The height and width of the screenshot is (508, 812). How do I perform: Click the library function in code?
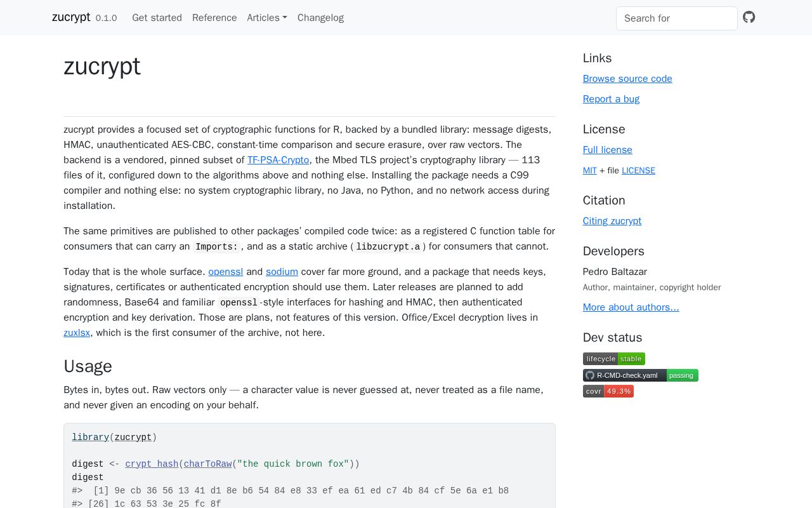point(91,438)
